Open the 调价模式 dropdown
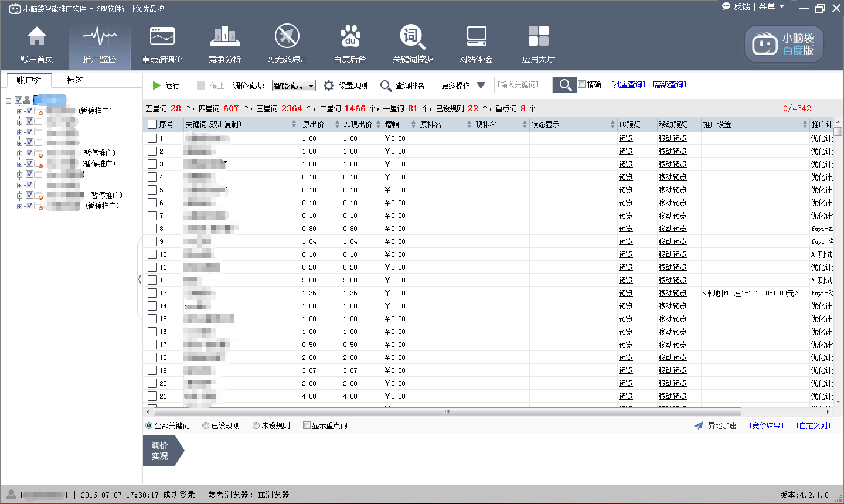 click(x=294, y=86)
